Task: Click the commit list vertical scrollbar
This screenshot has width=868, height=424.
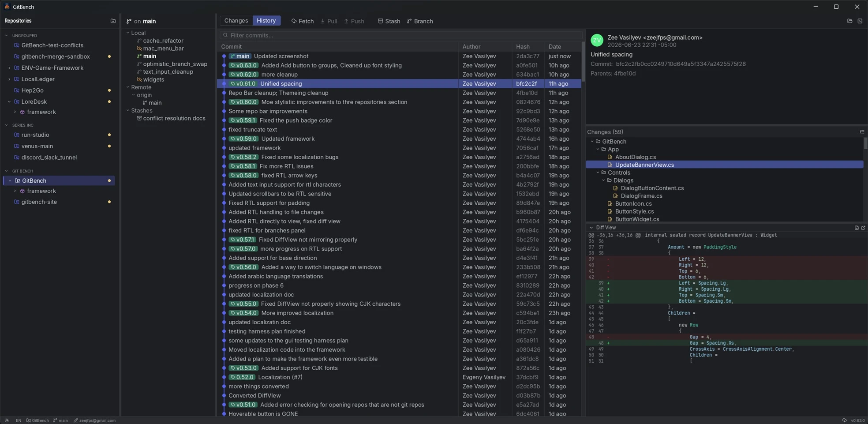Action: coord(583,62)
